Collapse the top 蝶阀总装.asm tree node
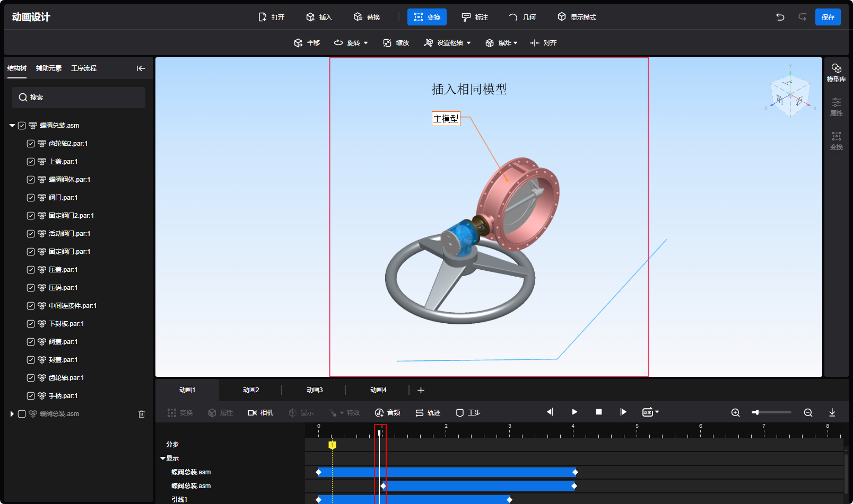Viewport: 853px width, 504px height. pyautogui.click(x=12, y=126)
